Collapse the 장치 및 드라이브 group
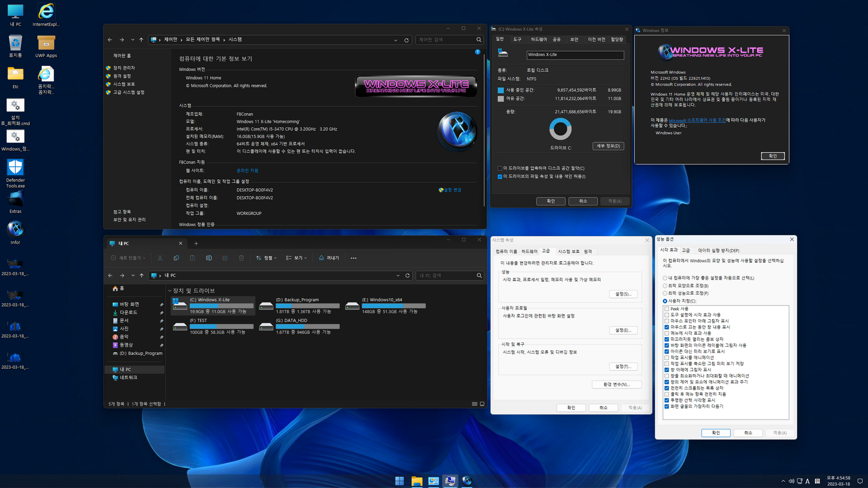 point(170,291)
